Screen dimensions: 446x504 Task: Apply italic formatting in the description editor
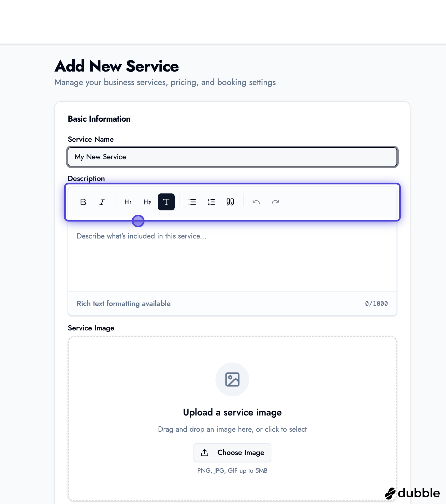click(x=102, y=202)
